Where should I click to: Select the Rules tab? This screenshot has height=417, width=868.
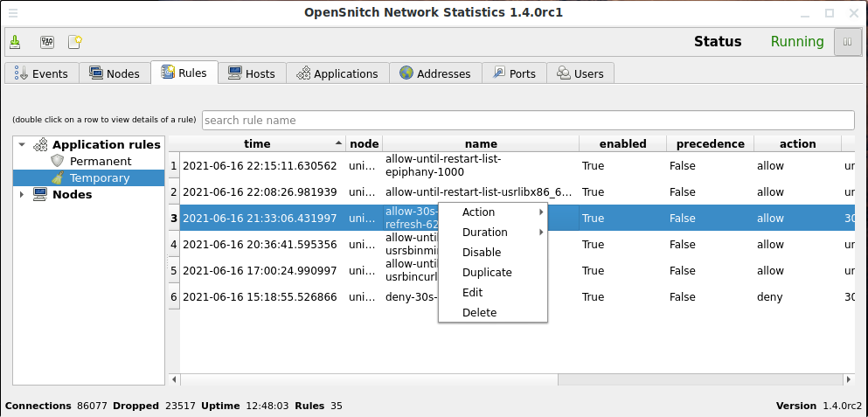184,73
